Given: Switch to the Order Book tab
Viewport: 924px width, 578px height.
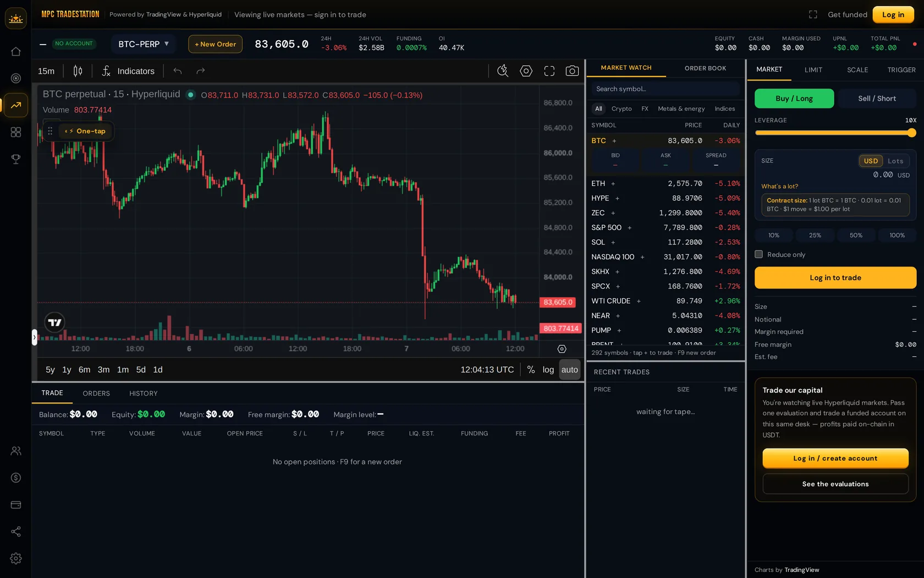Looking at the screenshot, I should [705, 68].
